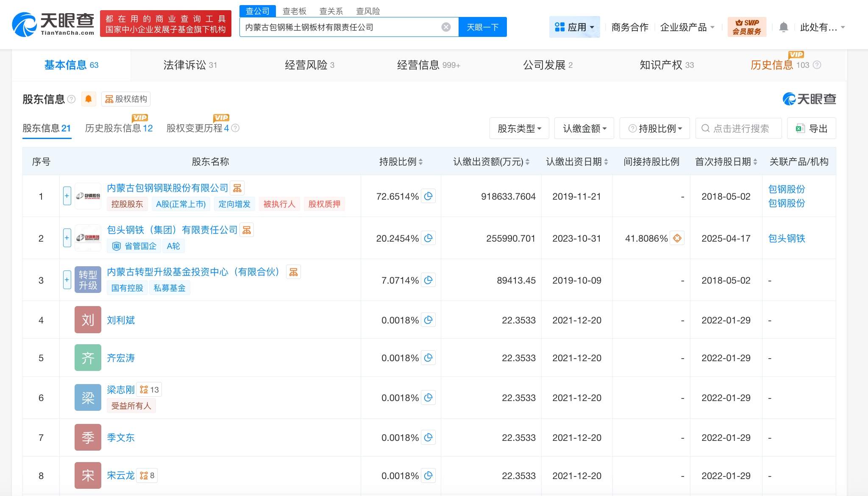Open the 历史股东信息 tab
Viewport: 868px width, 496px height.
coord(117,128)
